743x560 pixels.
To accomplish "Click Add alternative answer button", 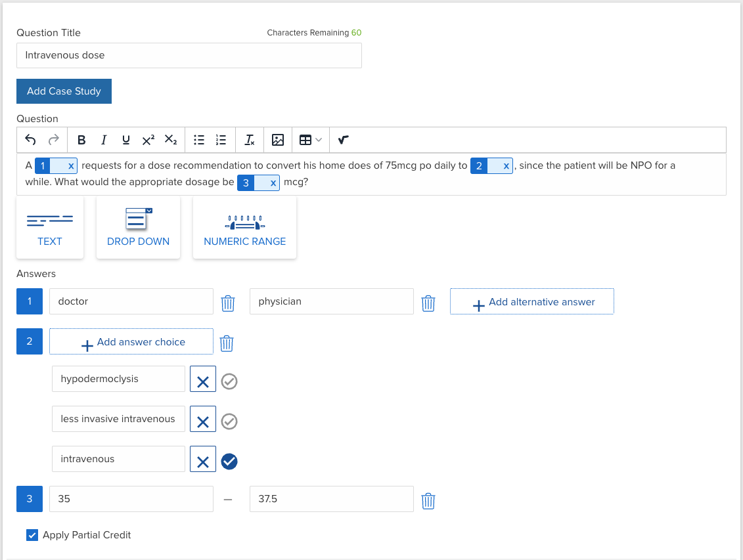I will pyautogui.click(x=532, y=301).
